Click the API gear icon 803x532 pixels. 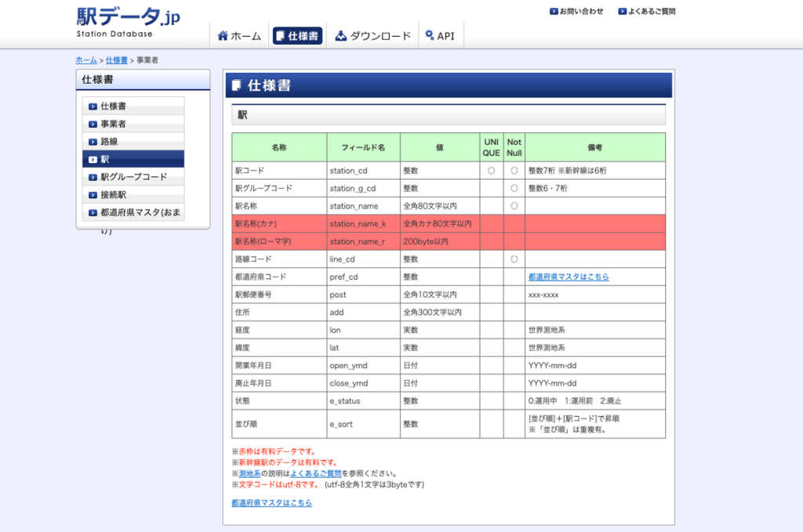pyautogui.click(x=429, y=35)
